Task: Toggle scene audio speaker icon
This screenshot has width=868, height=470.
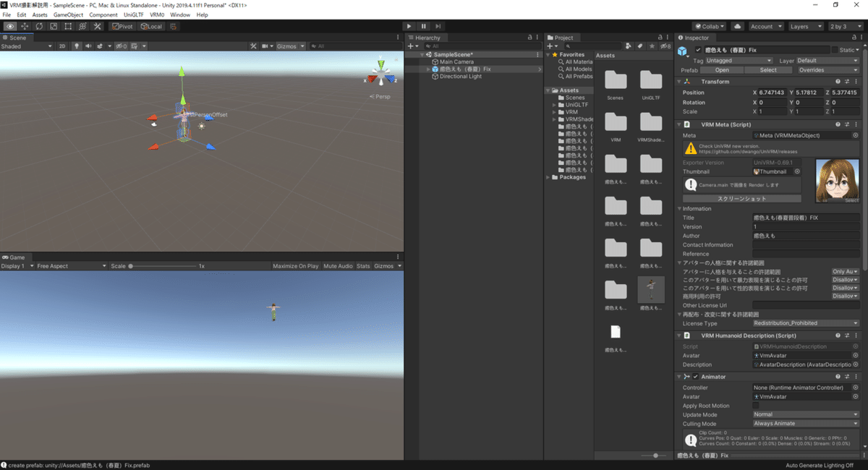Action: pos(88,46)
